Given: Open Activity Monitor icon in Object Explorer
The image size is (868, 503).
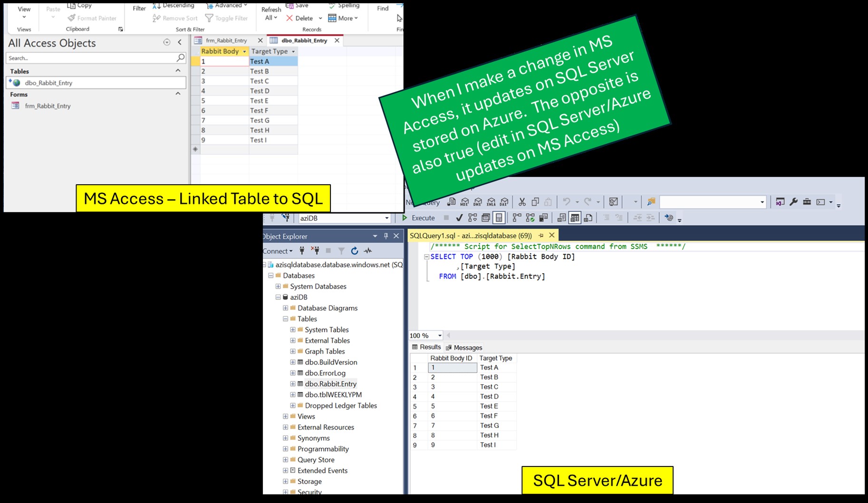Looking at the screenshot, I should point(367,251).
